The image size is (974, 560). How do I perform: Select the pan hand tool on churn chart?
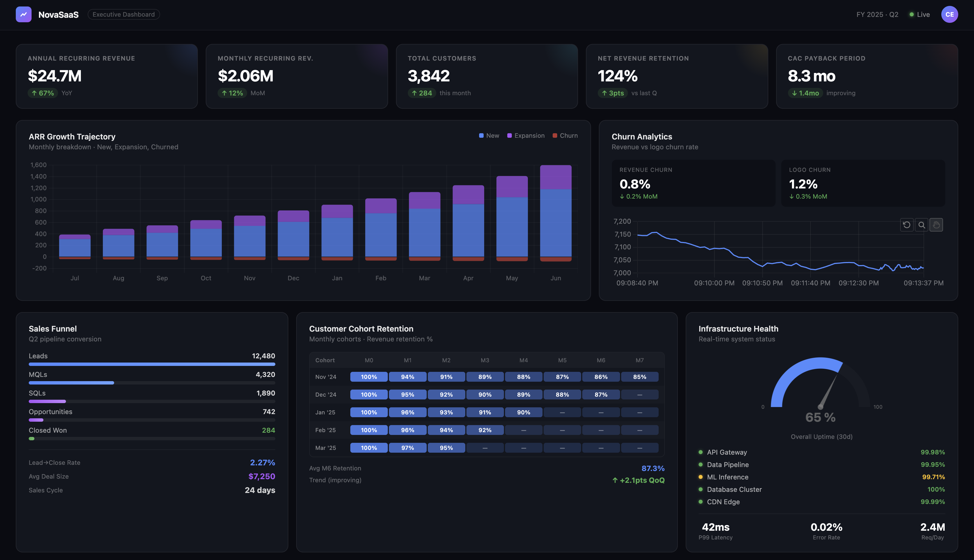936,225
